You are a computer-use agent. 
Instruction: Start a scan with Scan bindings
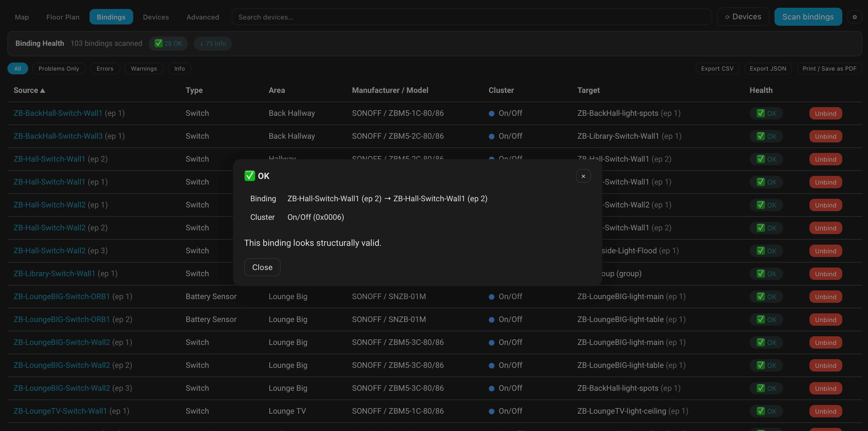pyautogui.click(x=808, y=17)
